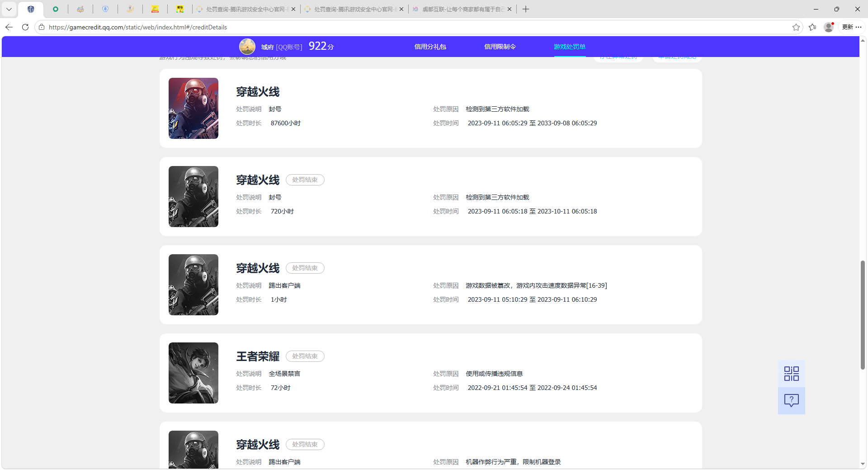868x470 pixels.
Task: Switch to the 虞都互联 tab
Action: coord(462,9)
